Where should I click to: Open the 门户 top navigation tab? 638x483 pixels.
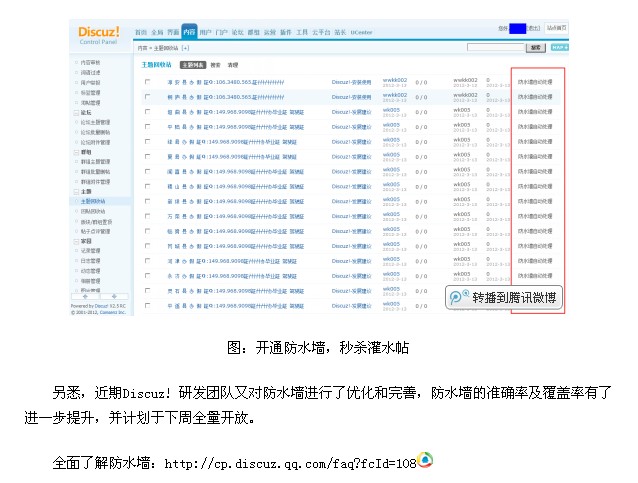tap(221, 32)
